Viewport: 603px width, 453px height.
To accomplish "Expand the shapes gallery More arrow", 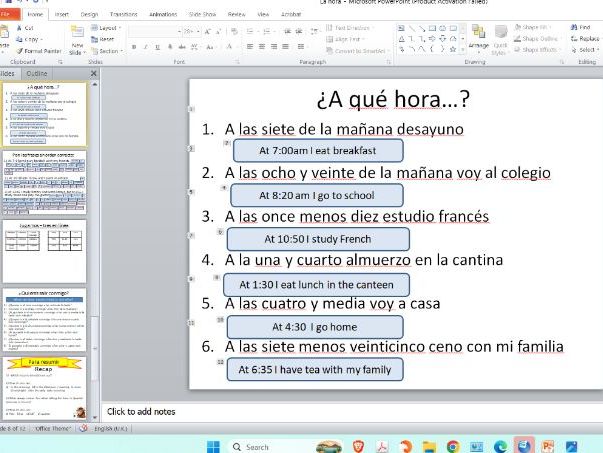I will click(x=463, y=50).
